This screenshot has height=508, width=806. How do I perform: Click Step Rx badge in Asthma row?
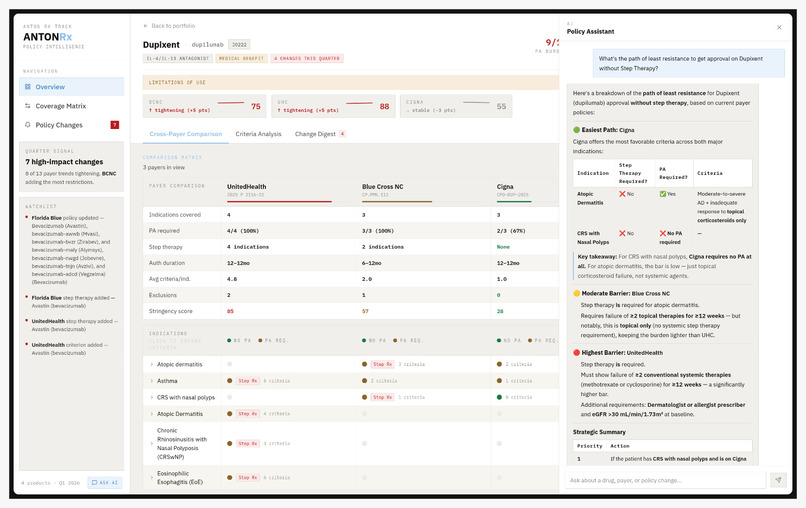pyautogui.click(x=247, y=381)
